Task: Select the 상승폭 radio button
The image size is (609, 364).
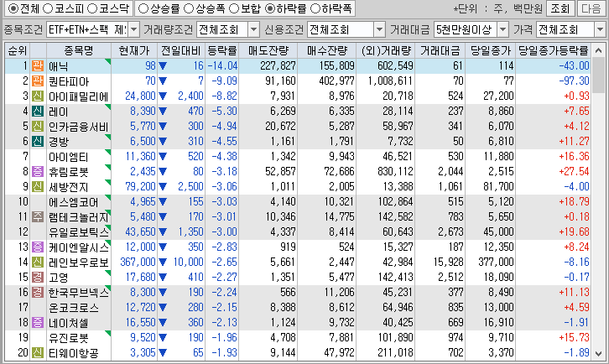Action: pyautogui.click(x=189, y=8)
